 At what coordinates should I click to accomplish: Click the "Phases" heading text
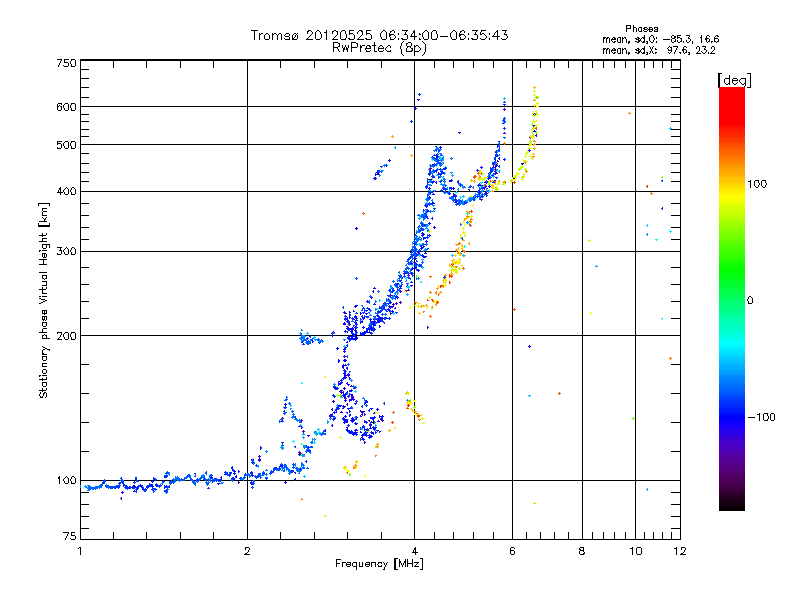[x=641, y=29]
